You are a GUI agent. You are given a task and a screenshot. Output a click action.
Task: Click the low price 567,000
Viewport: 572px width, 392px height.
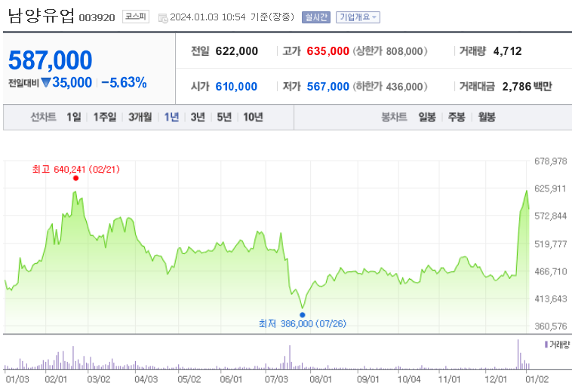328,87
